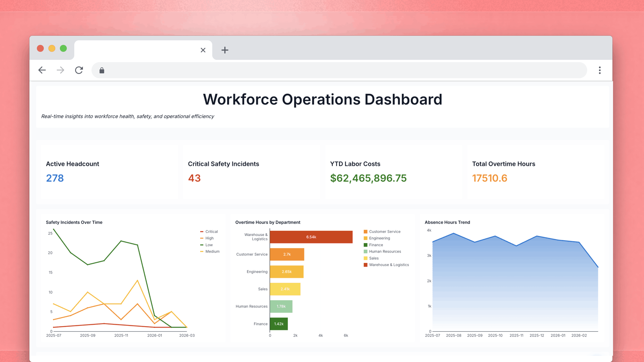Viewport: 644px width, 362px height.
Task: Click the Customer Service 2.7k bar
Action: 287,254
